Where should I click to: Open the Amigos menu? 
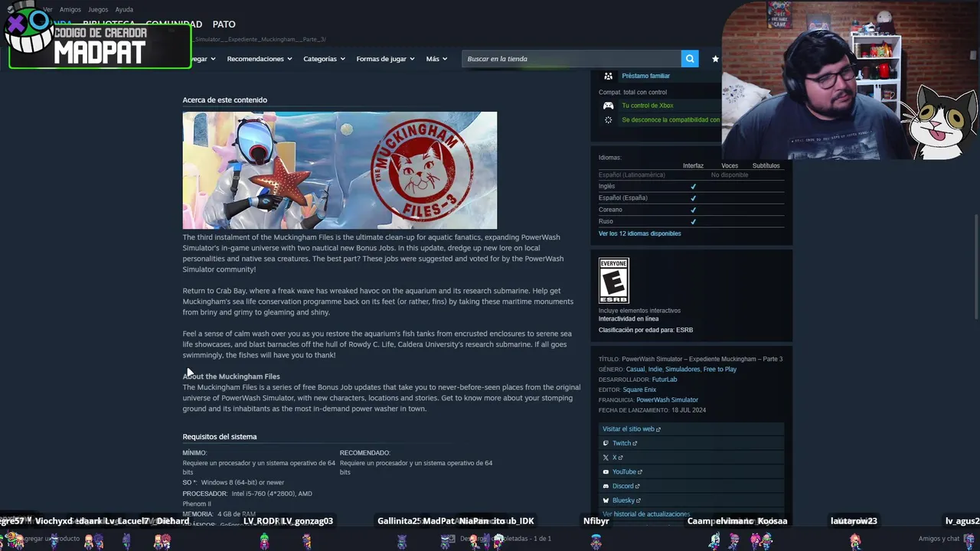pos(70,9)
